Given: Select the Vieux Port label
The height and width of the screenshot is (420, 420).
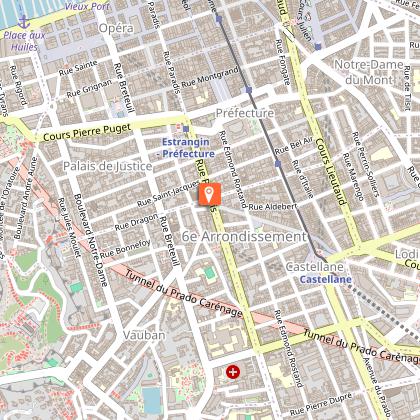Looking at the screenshot, I should coord(87,5).
